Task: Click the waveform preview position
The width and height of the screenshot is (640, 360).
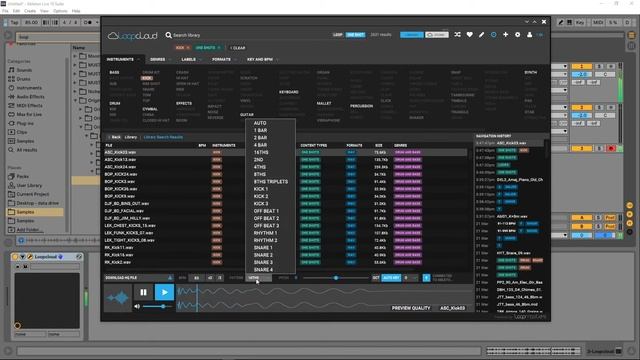Action: tap(324, 298)
